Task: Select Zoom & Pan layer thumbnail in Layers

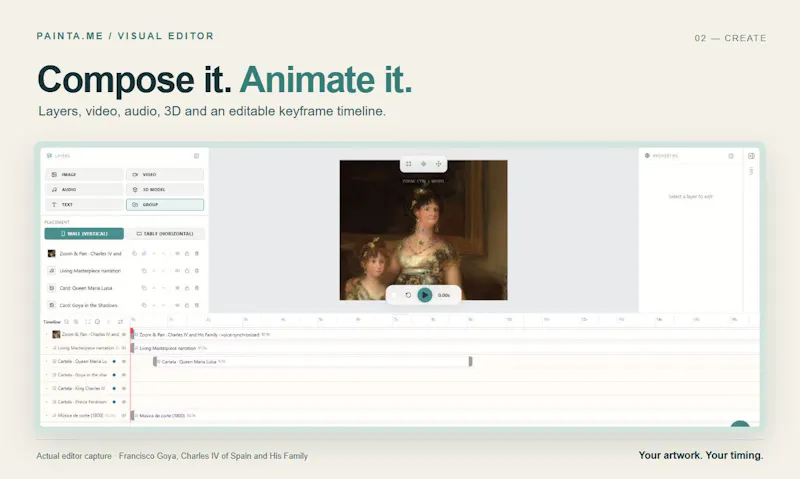Action: point(52,254)
